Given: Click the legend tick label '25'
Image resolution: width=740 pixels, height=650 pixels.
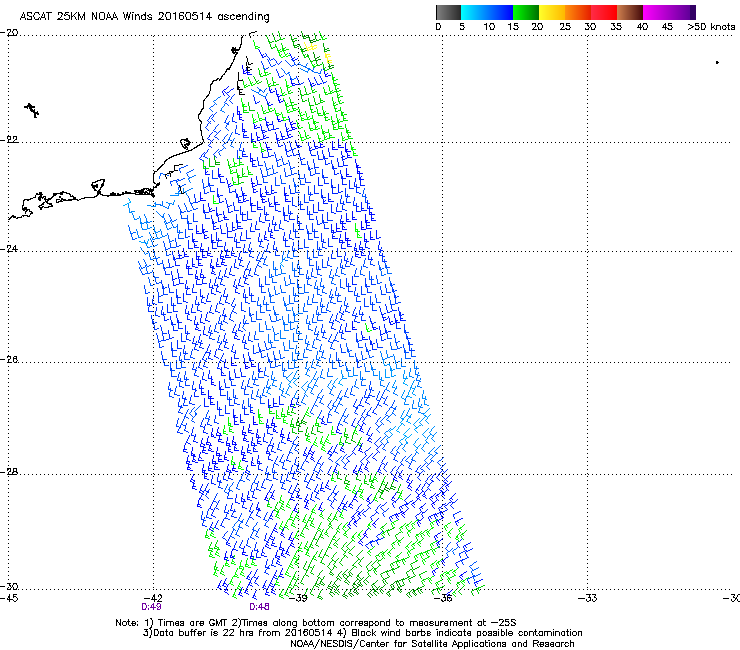Looking at the screenshot, I should pyautogui.click(x=565, y=27).
